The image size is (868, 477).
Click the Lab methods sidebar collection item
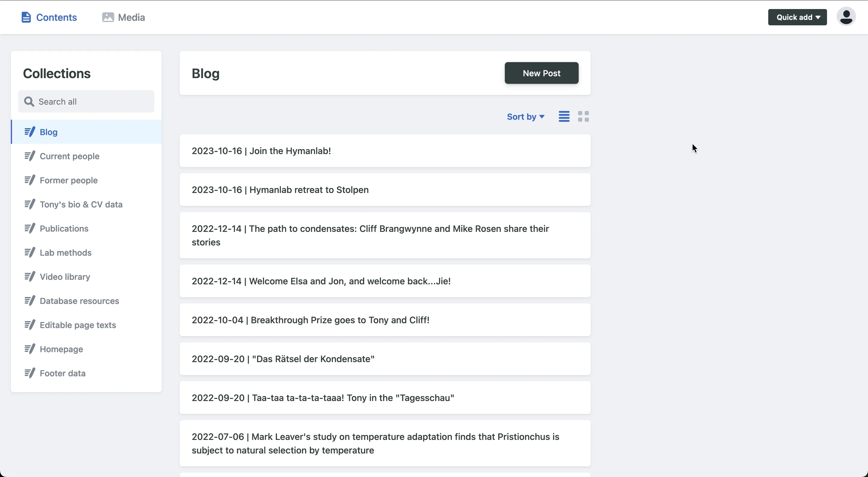pyautogui.click(x=65, y=252)
